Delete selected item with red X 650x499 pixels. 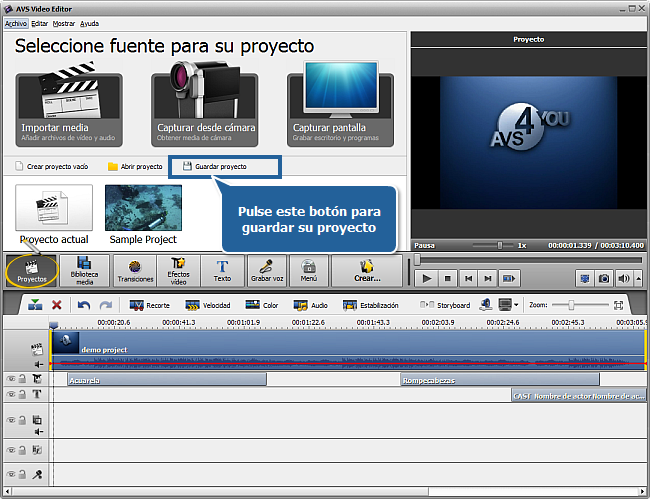(57, 305)
